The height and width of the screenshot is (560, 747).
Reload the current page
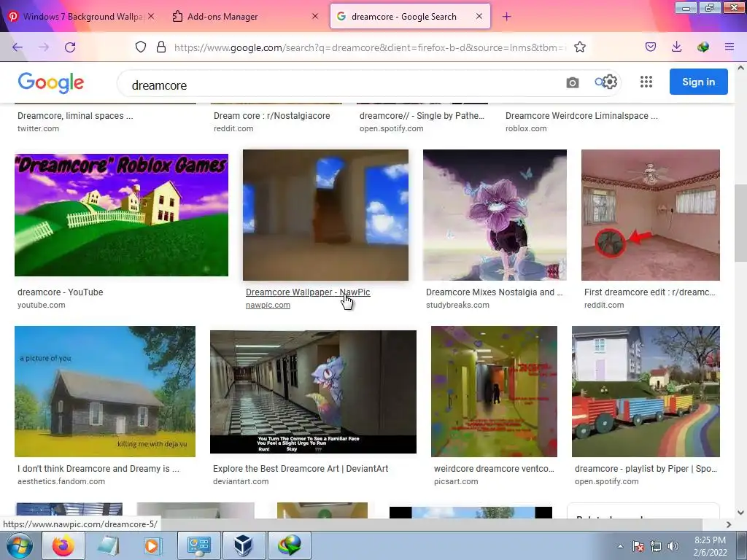click(70, 47)
